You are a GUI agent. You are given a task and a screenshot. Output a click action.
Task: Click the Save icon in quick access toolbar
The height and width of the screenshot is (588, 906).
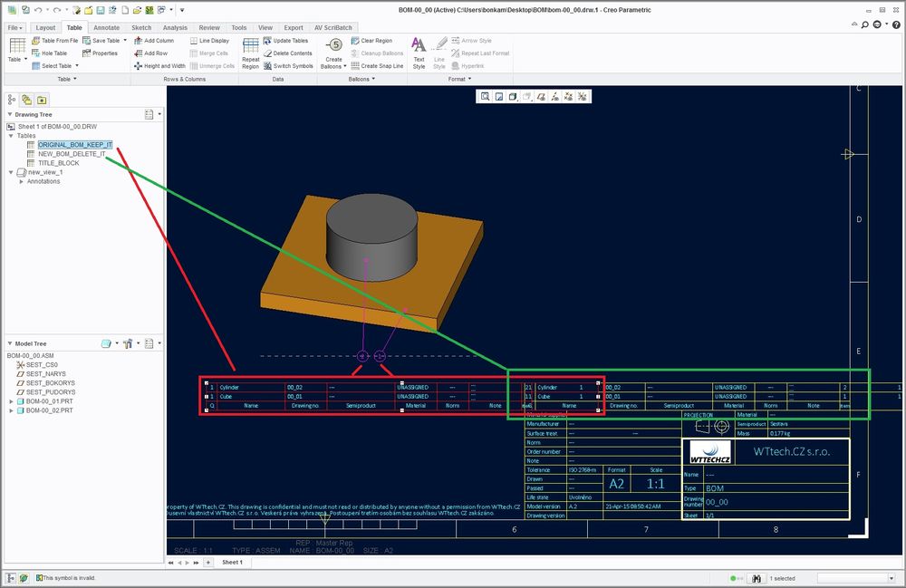click(101, 10)
